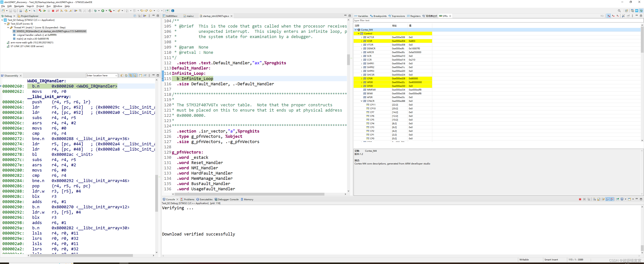The width and height of the screenshot is (644, 264).
Task: Click the Disassembly vertical scrollbar thumb
Action: 157,193
